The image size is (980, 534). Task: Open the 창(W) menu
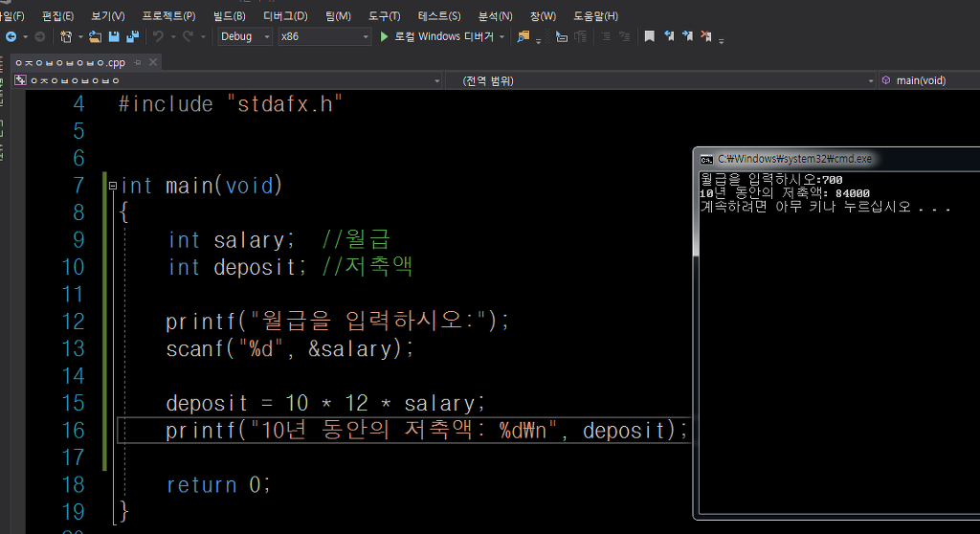coord(544,15)
